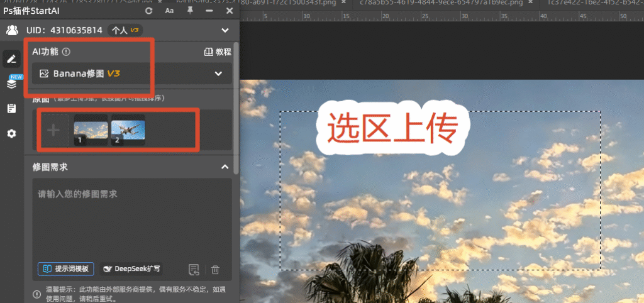Open the saved records sidebar icon
644x303 pixels.
pos(11,109)
